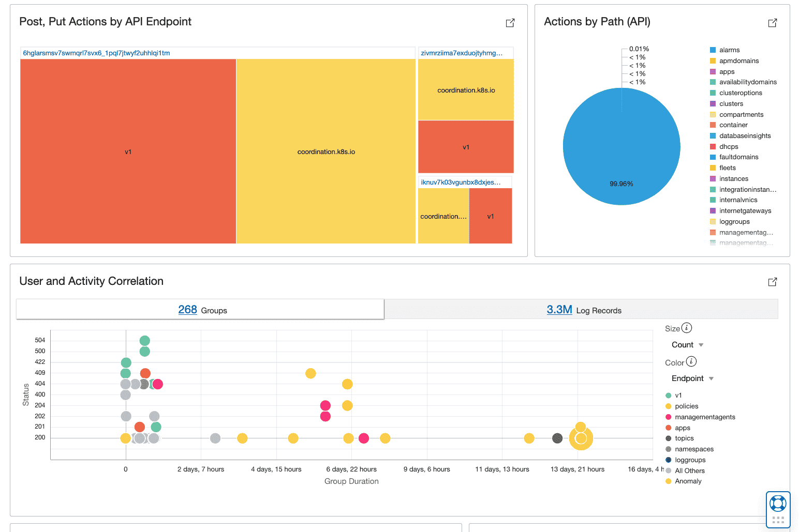Open User and Activity Correlation externally
799x532 pixels.
[x=772, y=282]
